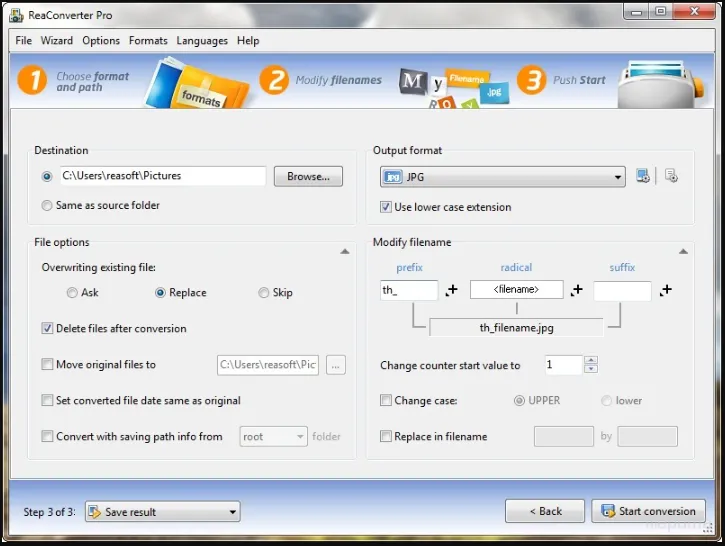Click the counter start value field
Viewport: 725px width, 546px height.
pyautogui.click(x=564, y=365)
